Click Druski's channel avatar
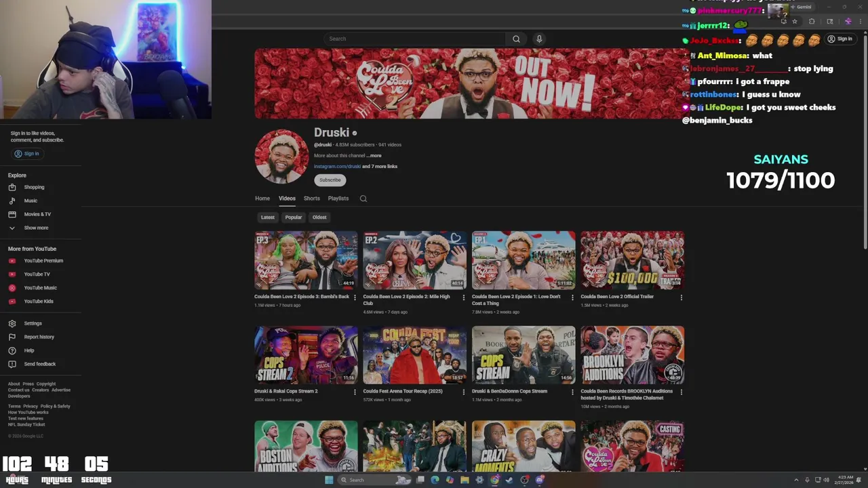 (x=281, y=157)
